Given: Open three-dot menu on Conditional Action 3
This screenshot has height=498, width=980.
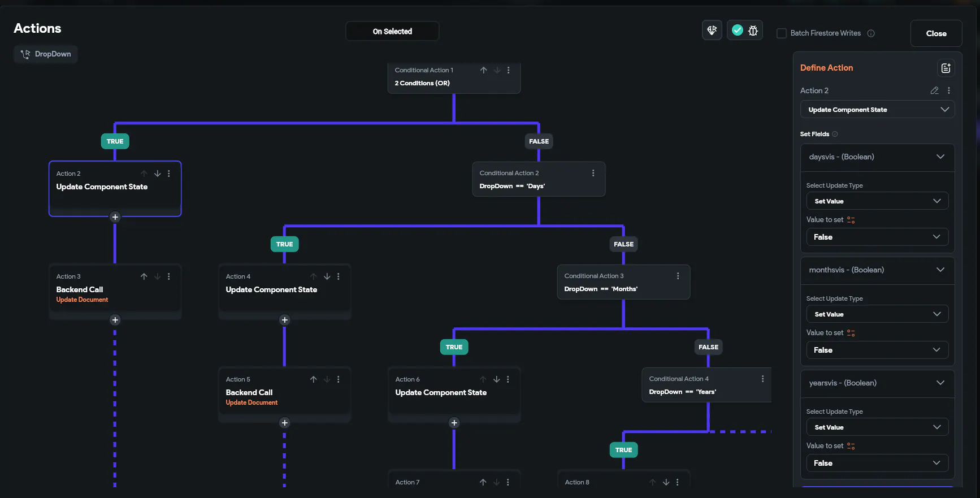Looking at the screenshot, I should tap(678, 276).
